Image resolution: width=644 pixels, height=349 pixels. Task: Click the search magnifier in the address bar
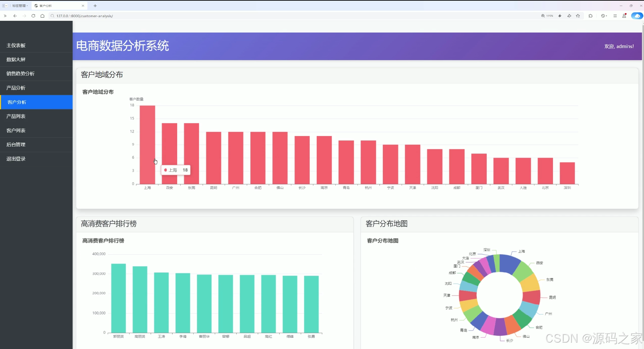52,16
